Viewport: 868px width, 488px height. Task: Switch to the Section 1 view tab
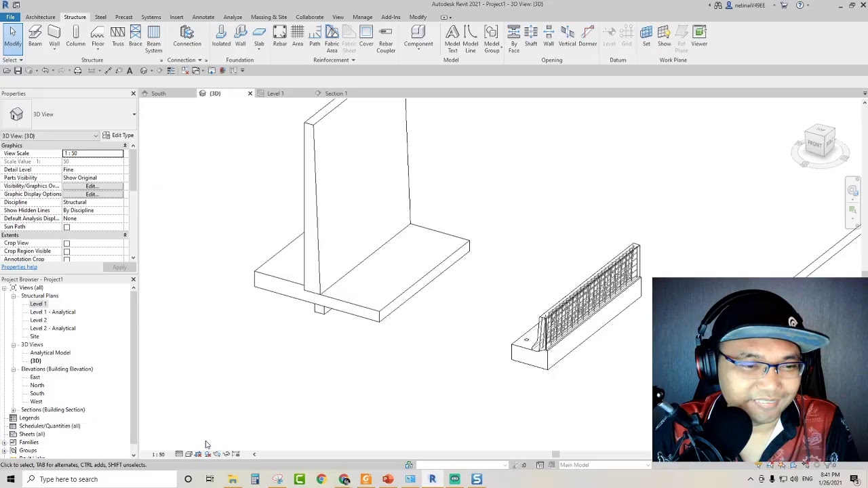[x=336, y=94]
